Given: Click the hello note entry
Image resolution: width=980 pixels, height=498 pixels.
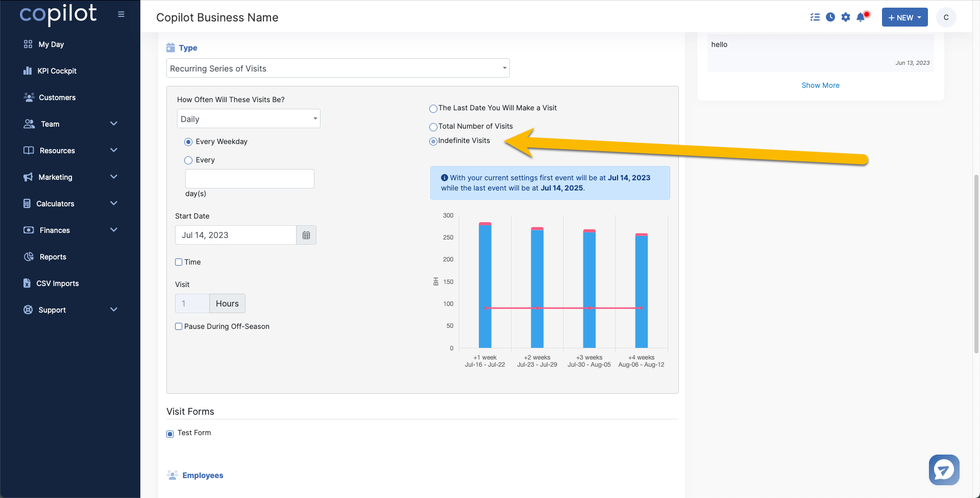Looking at the screenshot, I should [x=820, y=53].
